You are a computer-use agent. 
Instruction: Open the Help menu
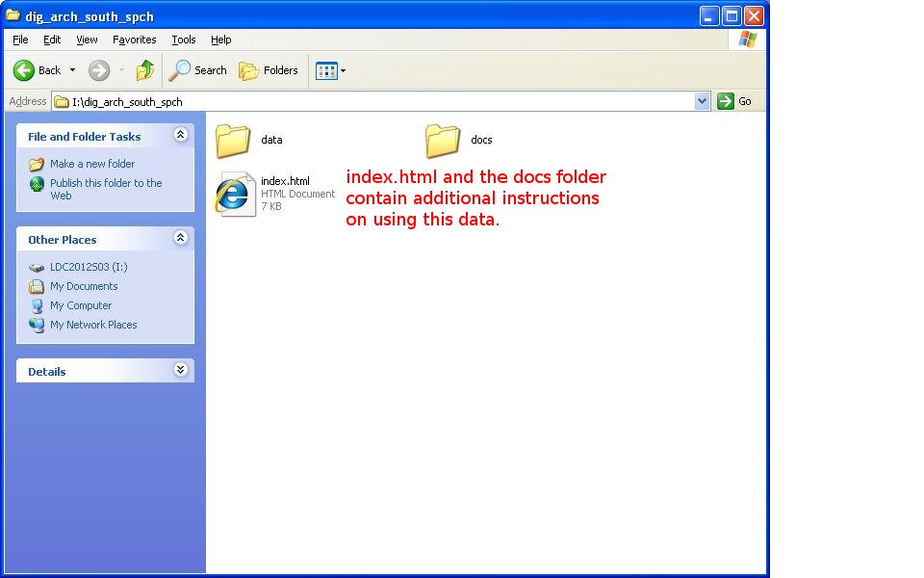pyautogui.click(x=221, y=39)
